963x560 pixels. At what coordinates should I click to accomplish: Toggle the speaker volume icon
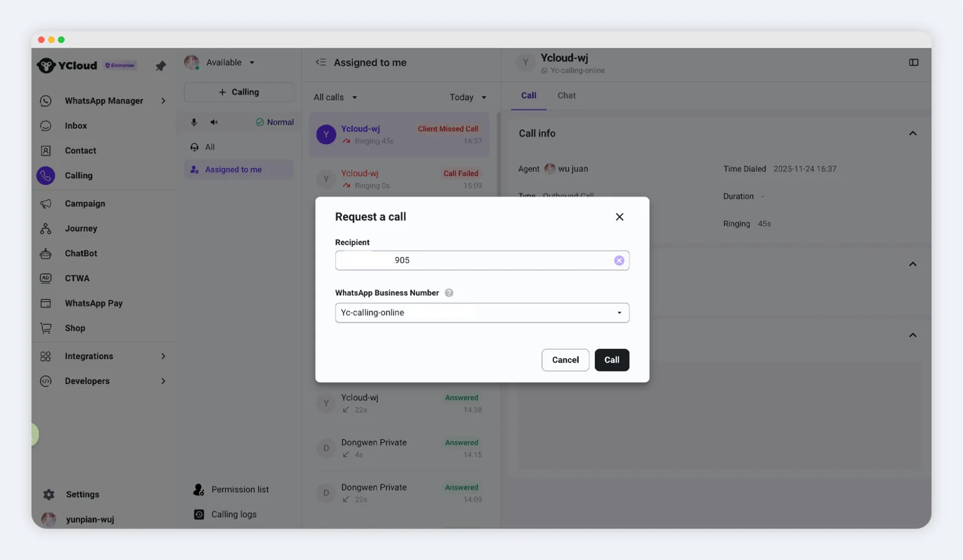(x=214, y=122)
